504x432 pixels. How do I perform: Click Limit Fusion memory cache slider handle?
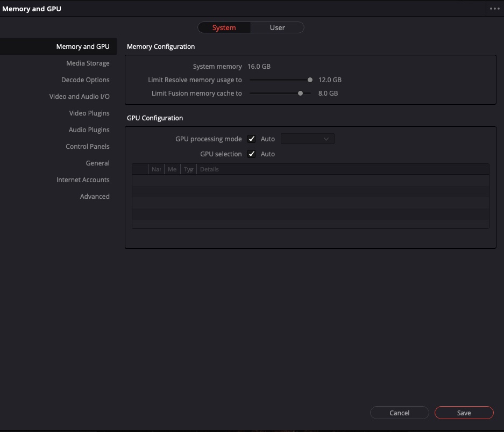click(x=300, y=93)
